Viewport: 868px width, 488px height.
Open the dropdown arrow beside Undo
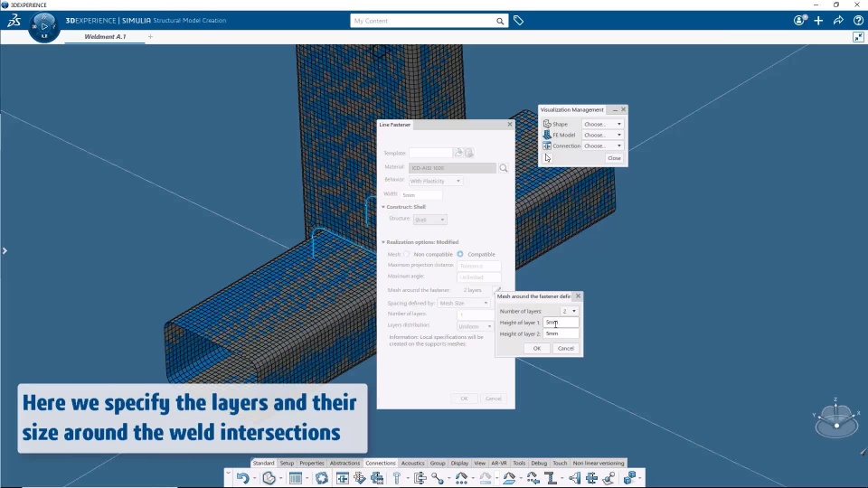254,479
